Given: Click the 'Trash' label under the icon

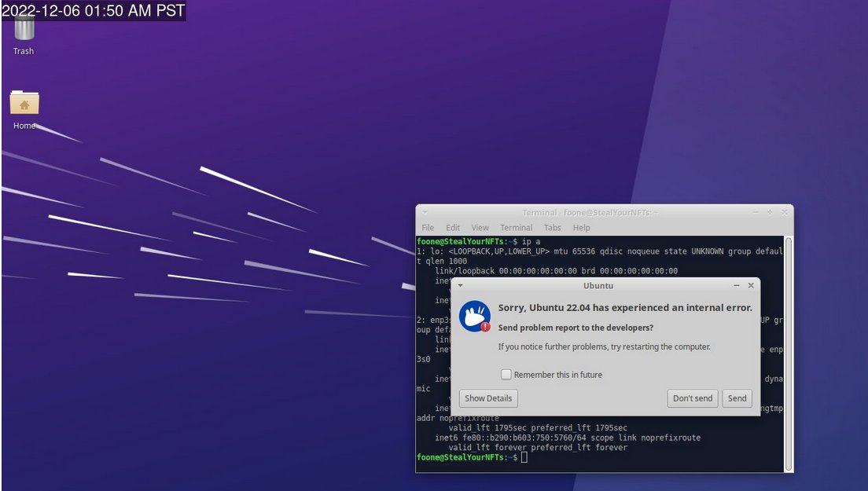Looking at the screenshot, I should point(24,51).
